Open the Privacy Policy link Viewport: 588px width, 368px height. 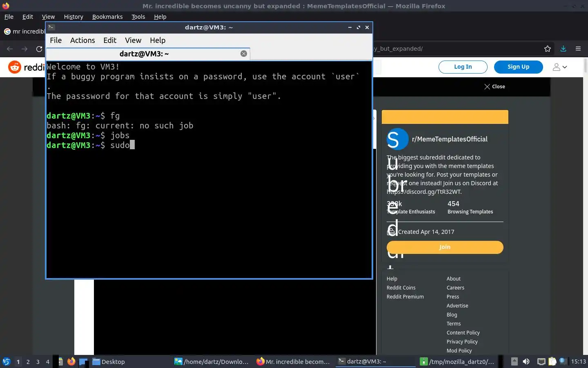462,342
